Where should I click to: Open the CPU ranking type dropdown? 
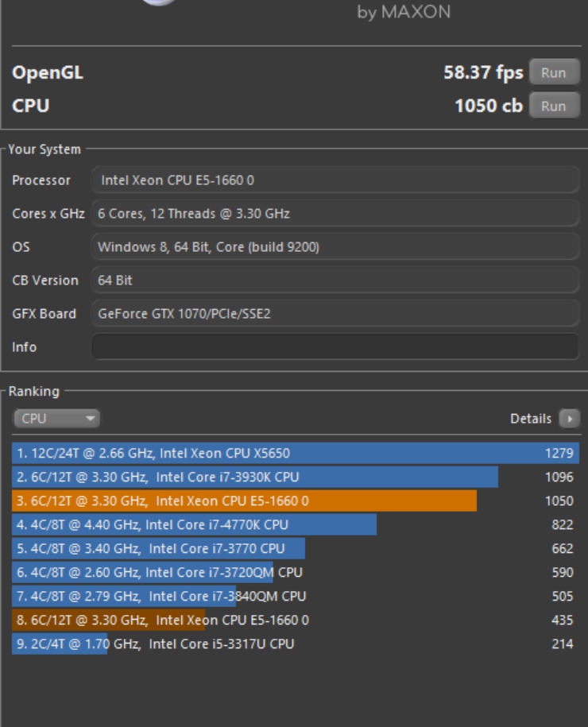coord(56,419)
